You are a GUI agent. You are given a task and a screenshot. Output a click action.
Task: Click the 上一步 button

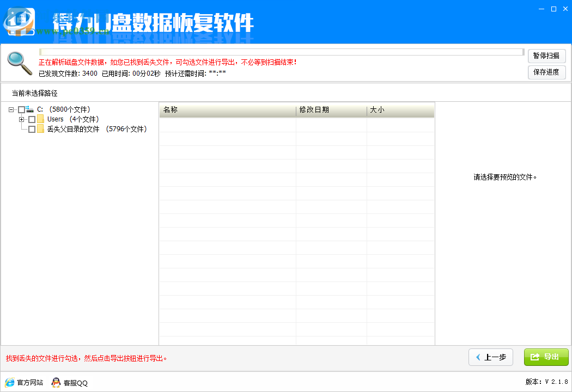490,357
